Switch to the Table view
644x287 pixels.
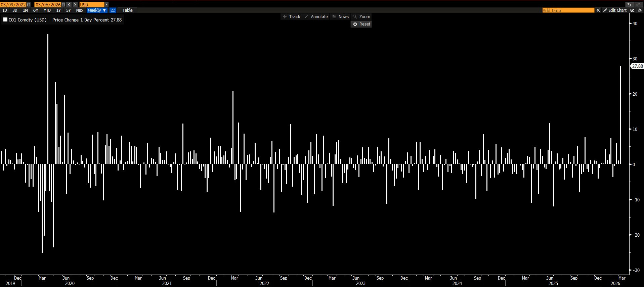tap(127, 10)
